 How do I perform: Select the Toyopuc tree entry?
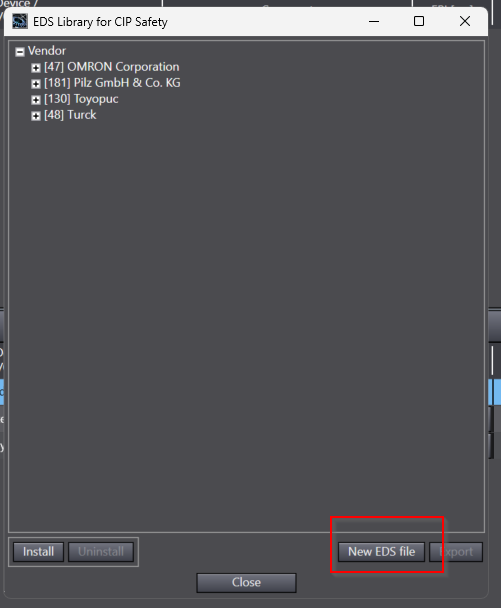point(81,99)
